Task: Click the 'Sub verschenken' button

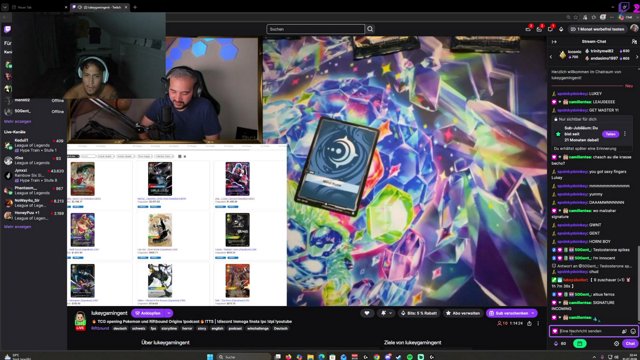Action: (511, 313)
